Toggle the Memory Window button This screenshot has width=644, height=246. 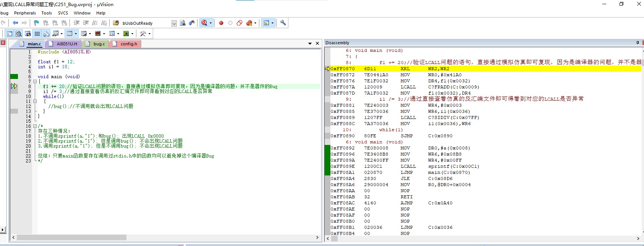coord(70,34)
